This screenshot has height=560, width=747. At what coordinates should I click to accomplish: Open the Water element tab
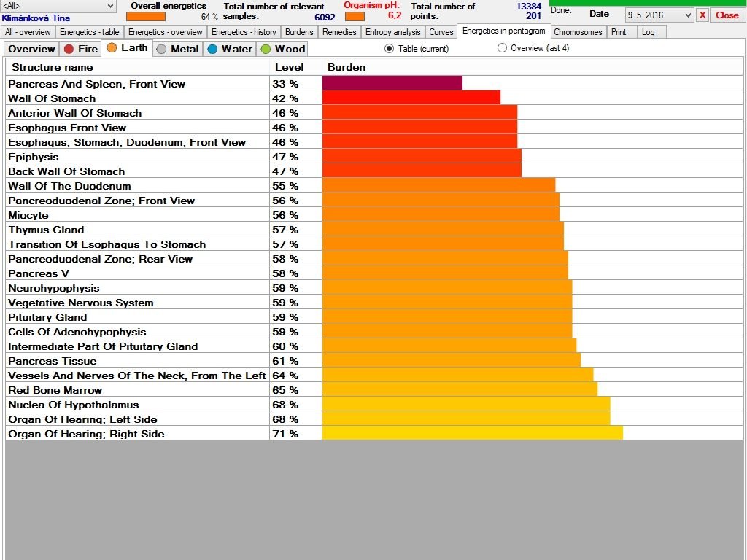tap(229, 49)
